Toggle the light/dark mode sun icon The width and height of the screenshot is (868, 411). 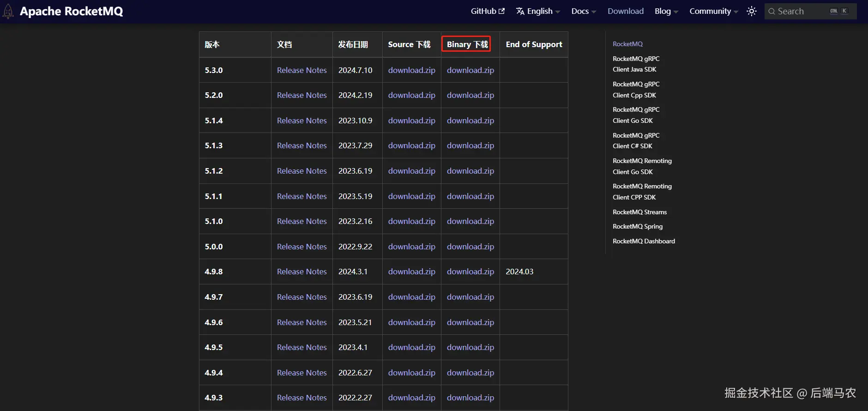[752, 11]
